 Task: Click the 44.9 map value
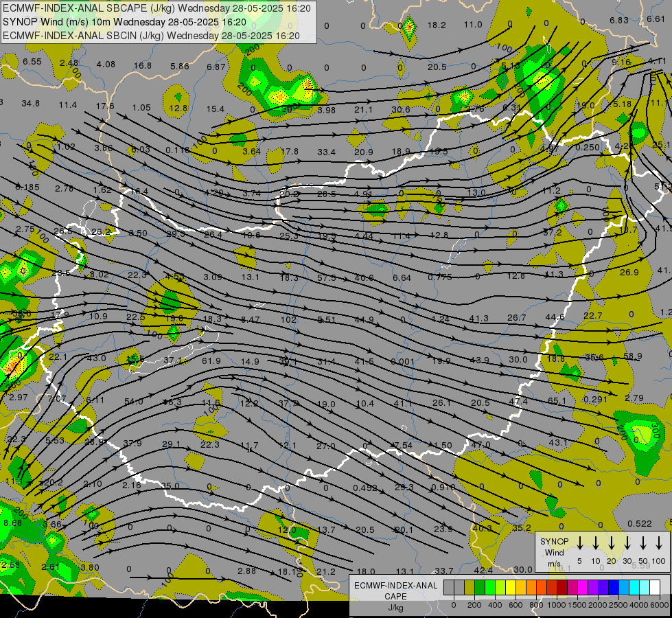(364, 319)
